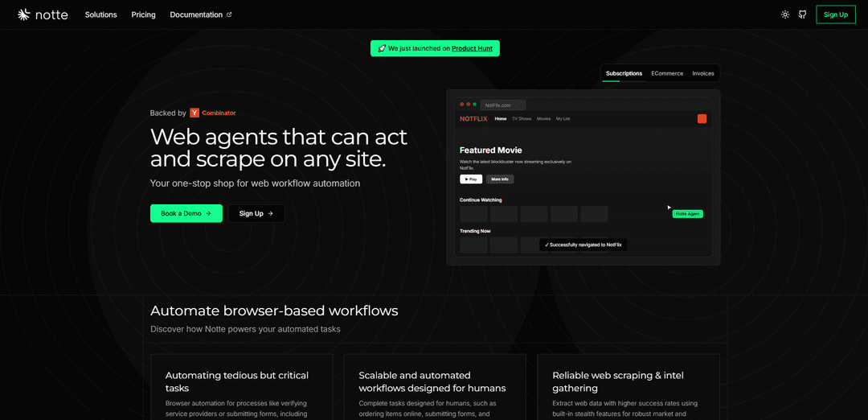
Task: Click the 'Continue Watching' label
Action: (481, 200)
